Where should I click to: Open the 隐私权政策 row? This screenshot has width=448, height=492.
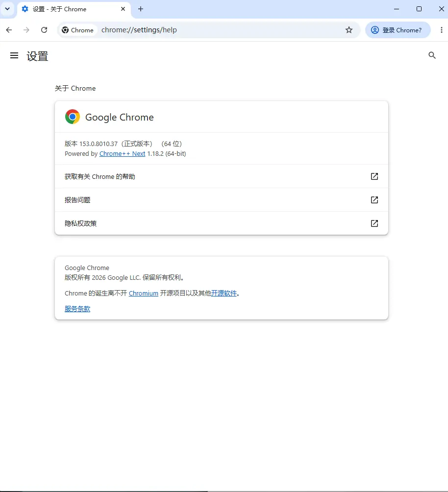pos(222,223)
